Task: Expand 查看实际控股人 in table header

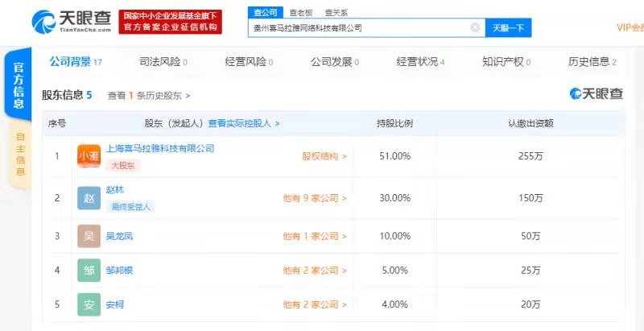Action: (x=243, y=123)
